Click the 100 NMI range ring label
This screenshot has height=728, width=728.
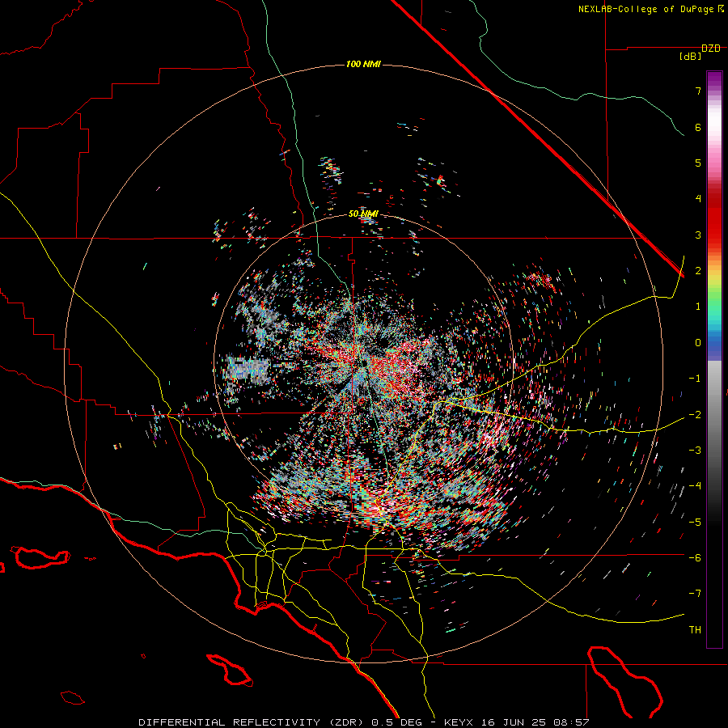click(x=363, y=64)
